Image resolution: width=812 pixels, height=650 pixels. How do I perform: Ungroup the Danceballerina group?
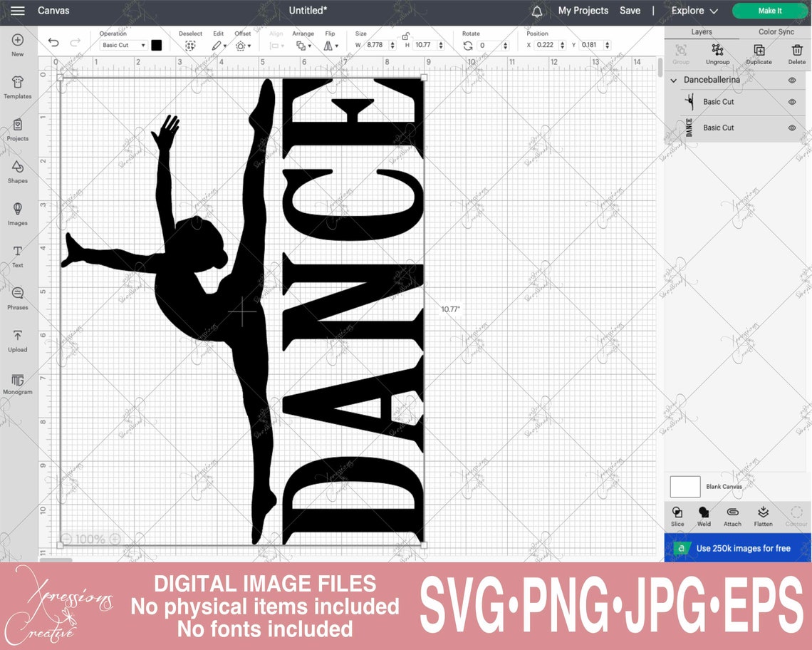tap(717, 53)
